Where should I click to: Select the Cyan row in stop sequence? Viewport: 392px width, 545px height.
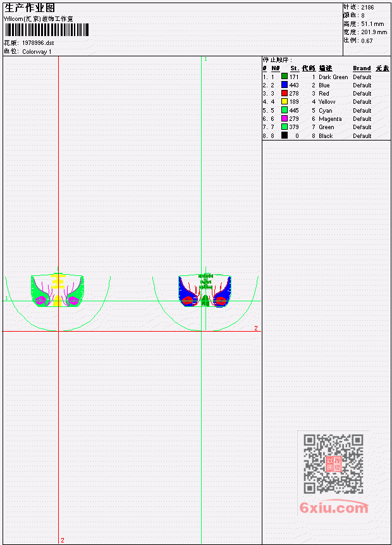coord(326,110)
